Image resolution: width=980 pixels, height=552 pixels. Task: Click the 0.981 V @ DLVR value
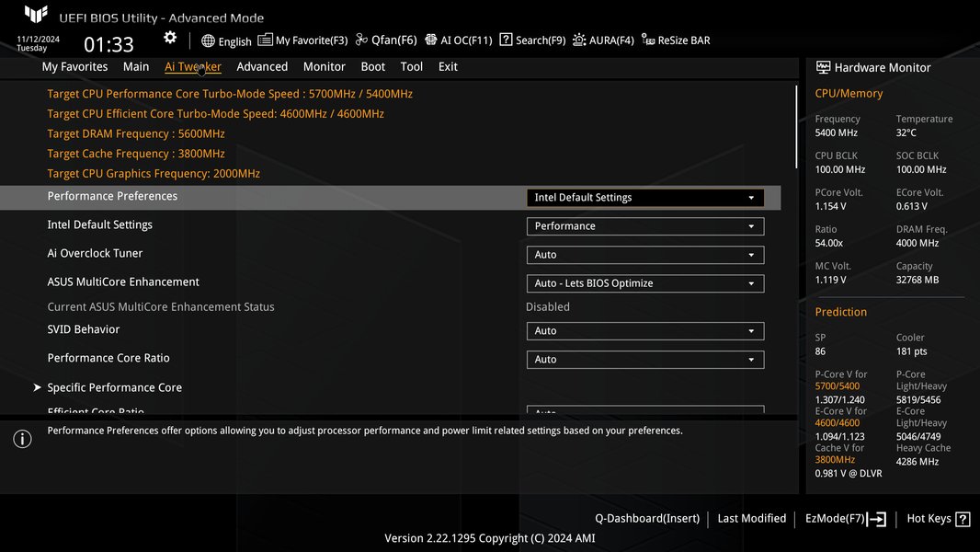coord(849,474)
